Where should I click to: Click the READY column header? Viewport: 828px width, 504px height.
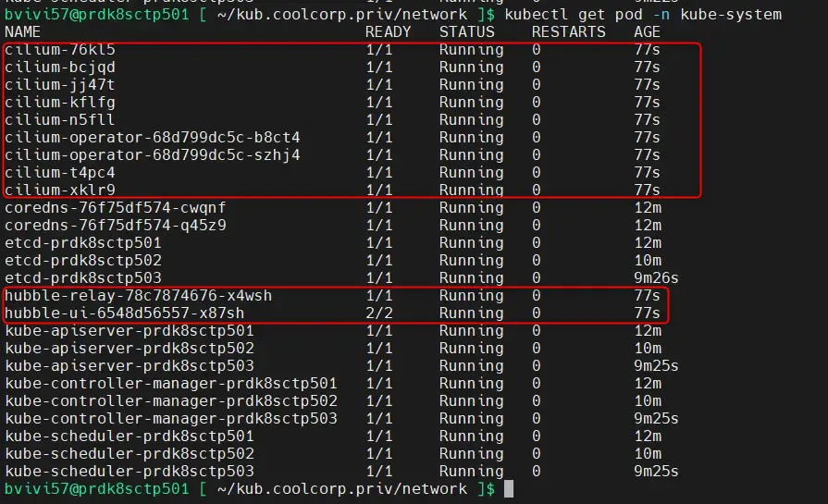tap(389, 32)
